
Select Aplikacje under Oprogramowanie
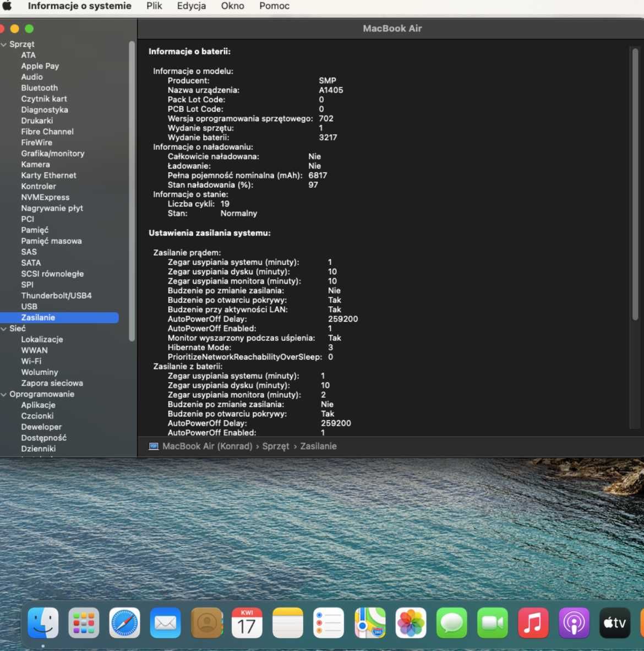(38, 405)
